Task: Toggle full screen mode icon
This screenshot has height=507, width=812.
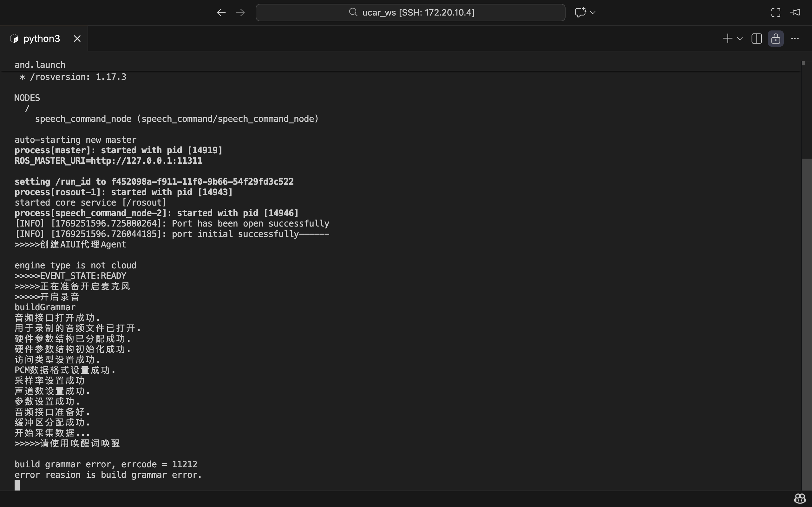Action: (x=776, y=13)
